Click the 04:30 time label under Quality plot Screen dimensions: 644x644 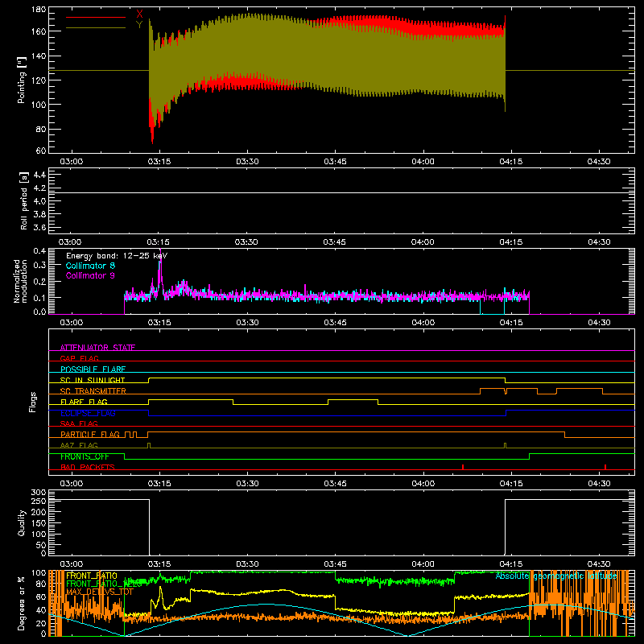coord(599,564)
